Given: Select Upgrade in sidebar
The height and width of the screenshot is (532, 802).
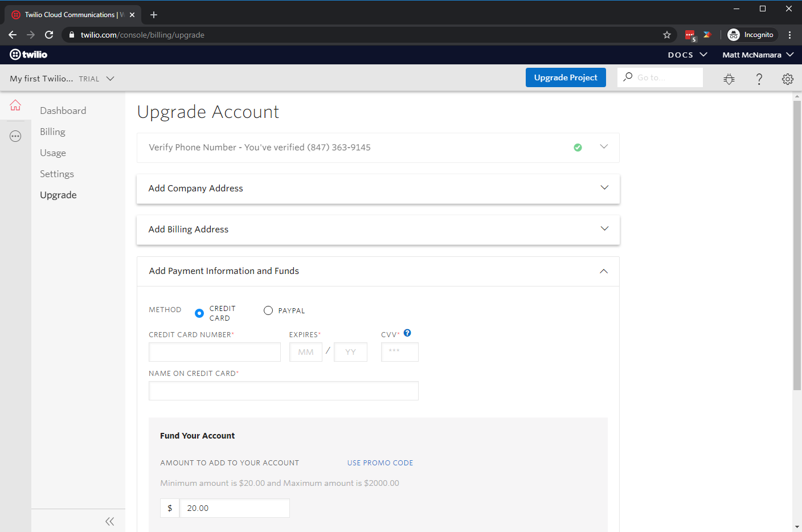Looking at the screenshot, I should tap(58, 195).
